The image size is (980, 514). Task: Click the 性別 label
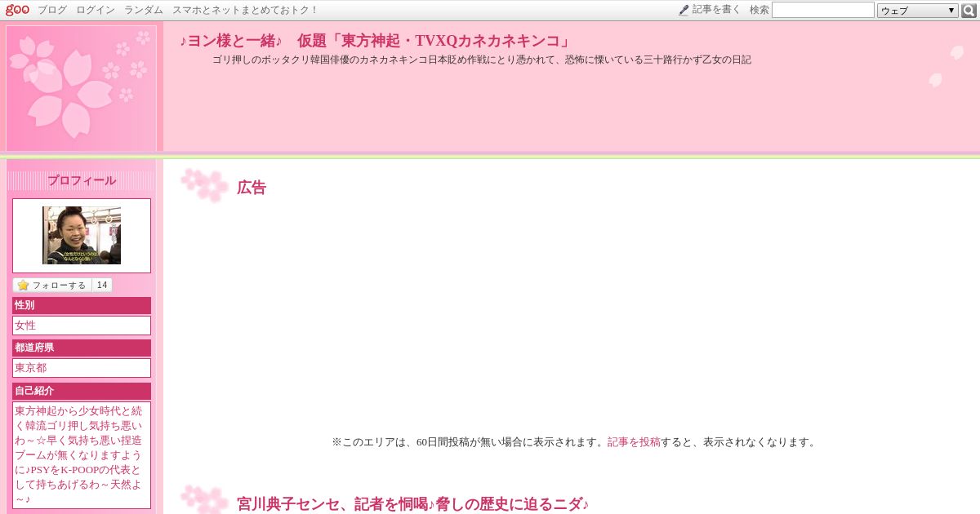(x=82, y=305)
